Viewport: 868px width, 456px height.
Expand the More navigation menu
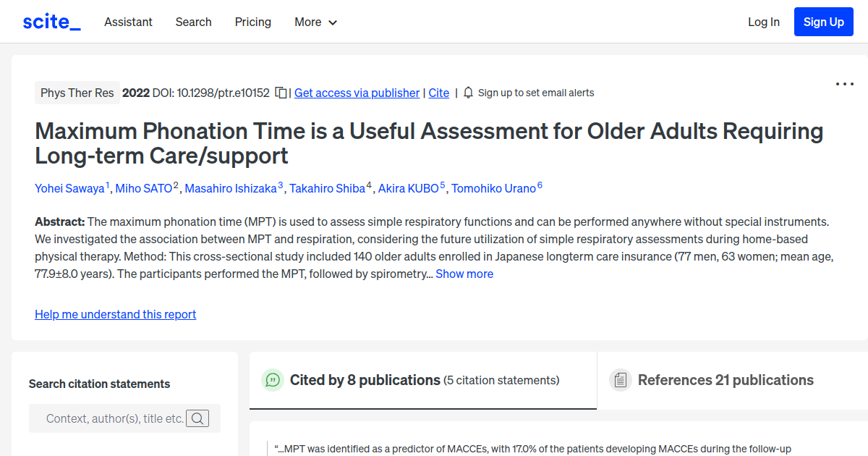pos(315,22)
